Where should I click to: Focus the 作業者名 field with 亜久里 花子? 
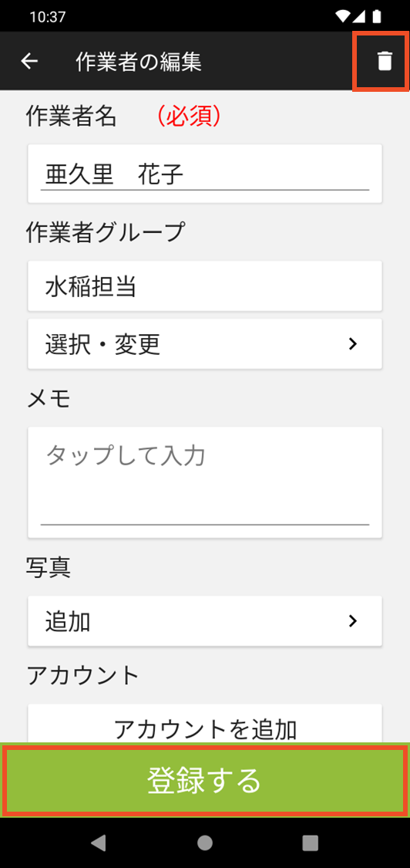[205, 174]
